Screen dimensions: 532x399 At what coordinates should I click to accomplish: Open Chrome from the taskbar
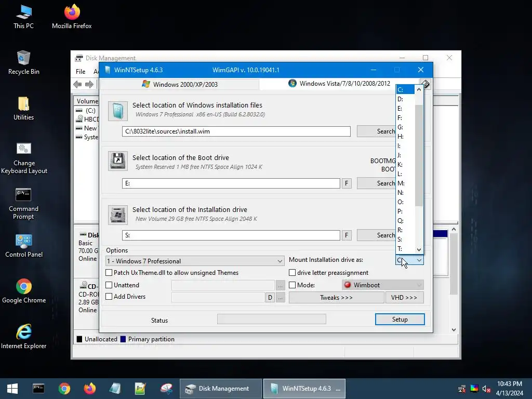[64, 389]
